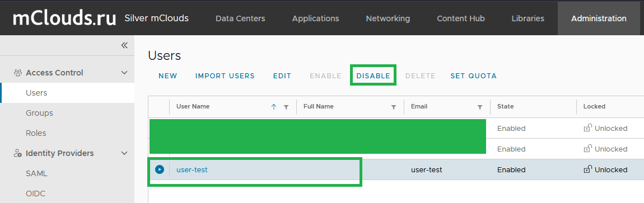Click the Email column filter icon
The image size is (644, 203).
(x=480, y=107)
